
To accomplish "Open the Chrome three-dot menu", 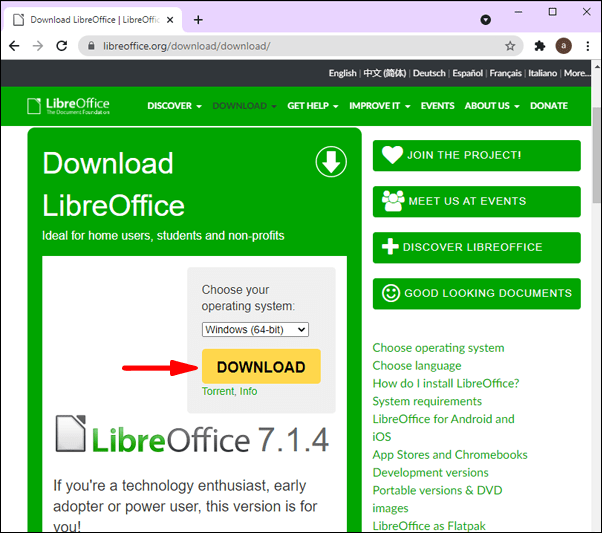I will click(588, 46).
